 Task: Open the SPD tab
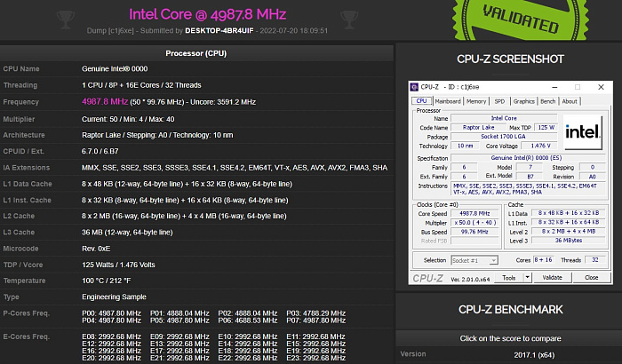(499, 101)
